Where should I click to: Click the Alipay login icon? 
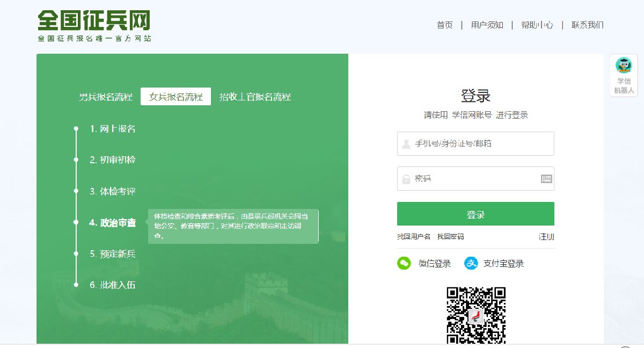[471, 263]
